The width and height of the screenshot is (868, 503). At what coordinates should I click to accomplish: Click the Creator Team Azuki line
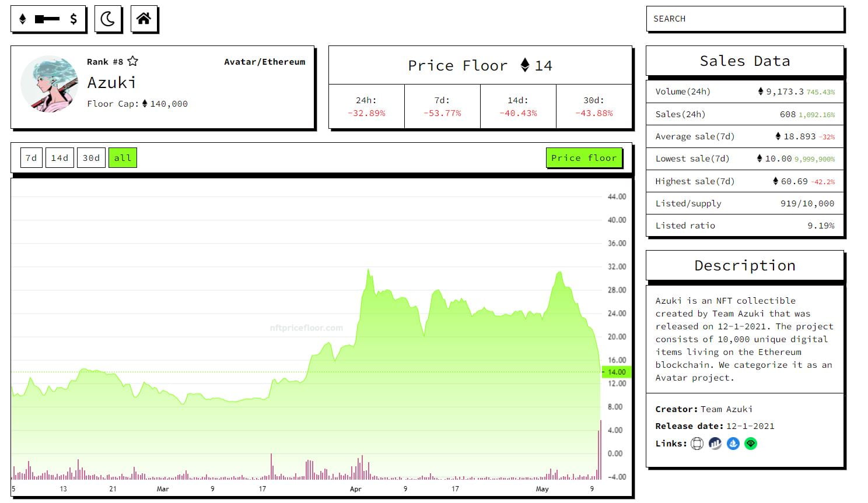(x=704, y=409)
